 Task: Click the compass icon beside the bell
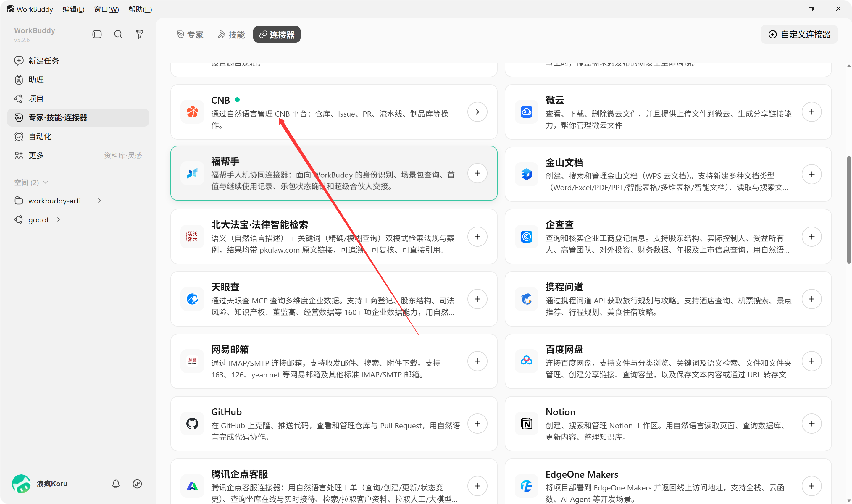coord(137,484)
